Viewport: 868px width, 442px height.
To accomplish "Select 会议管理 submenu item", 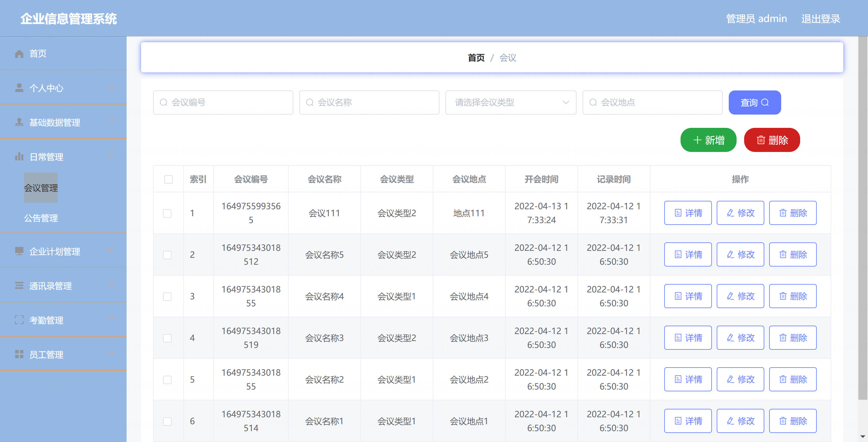I will pos(41,188).
